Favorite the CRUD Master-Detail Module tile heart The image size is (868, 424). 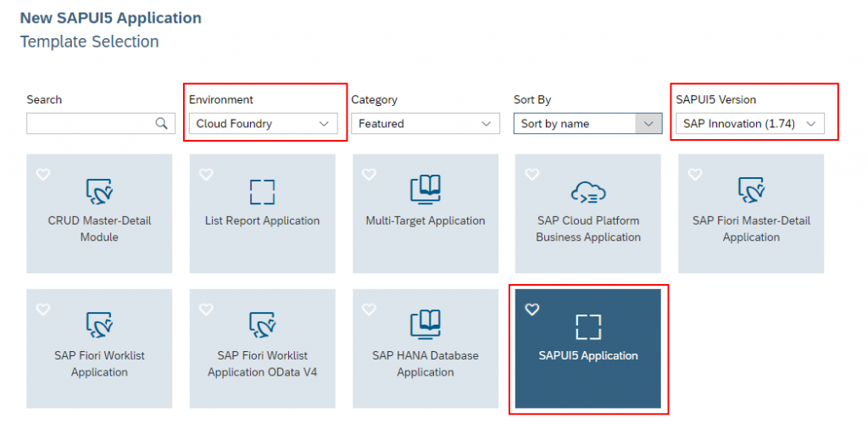[x=43, y=175]
